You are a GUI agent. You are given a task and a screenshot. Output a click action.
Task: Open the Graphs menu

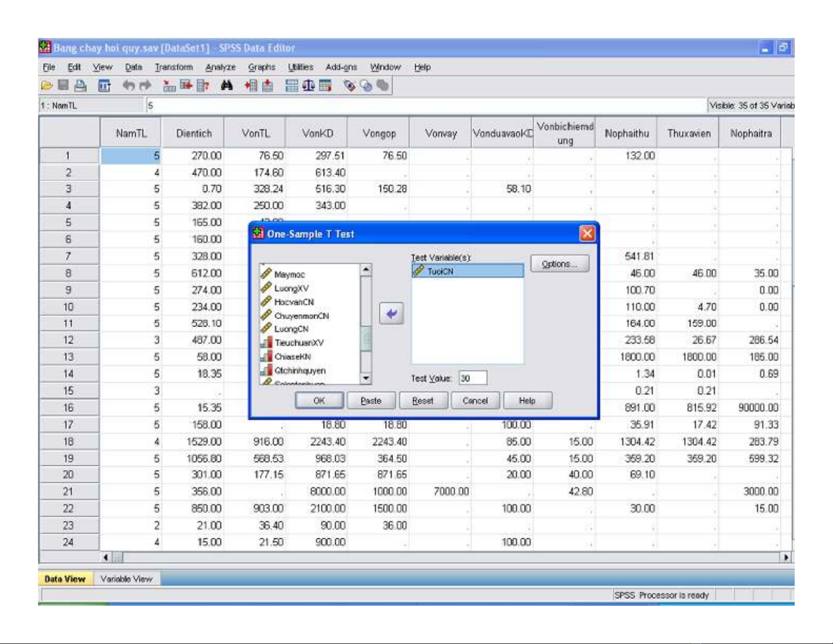pos(262,67)
